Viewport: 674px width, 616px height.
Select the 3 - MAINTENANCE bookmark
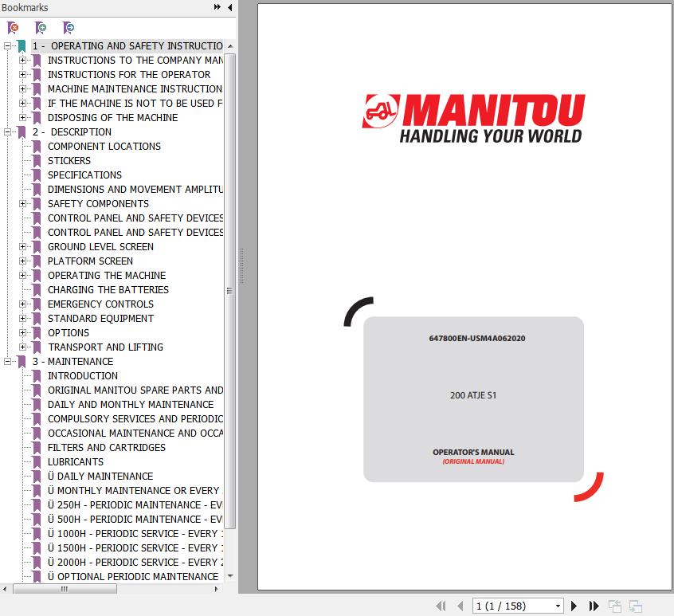tap(72, 361)
